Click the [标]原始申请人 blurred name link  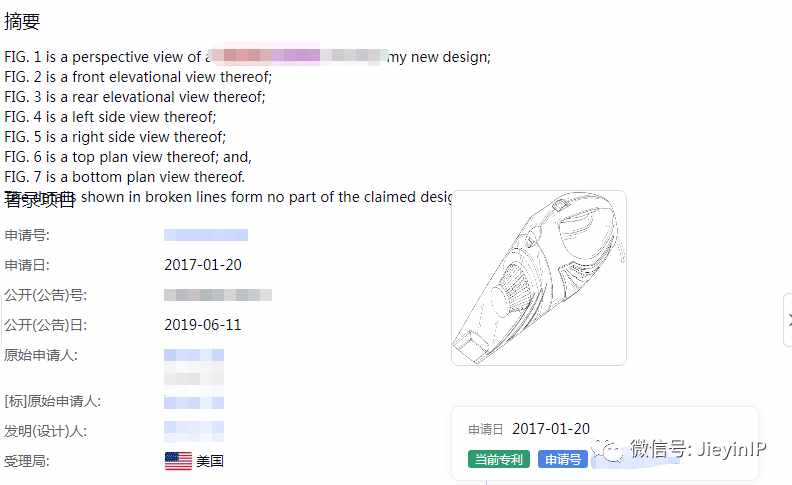(194, 402)
